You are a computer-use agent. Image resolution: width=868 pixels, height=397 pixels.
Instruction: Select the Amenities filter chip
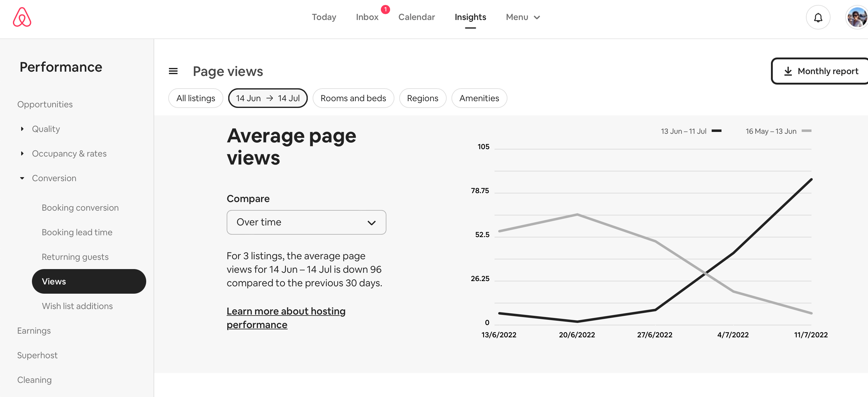(479, 98)
